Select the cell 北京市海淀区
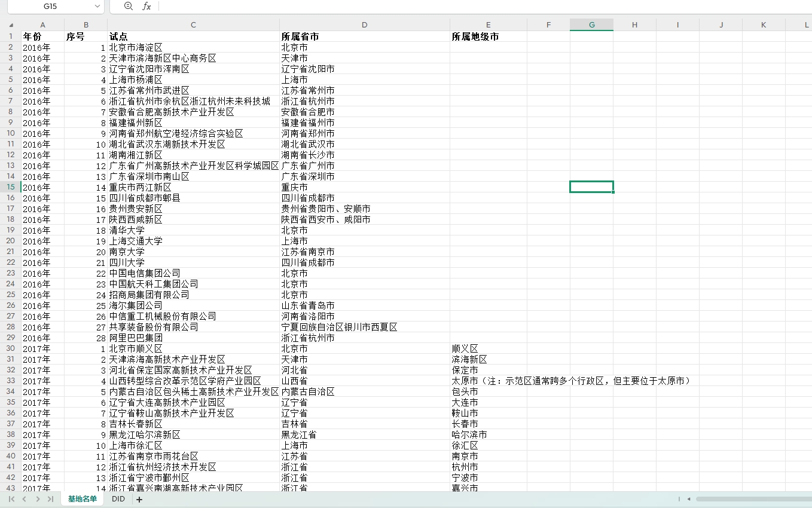The image size is (812, 508). [x=194, y=47]
